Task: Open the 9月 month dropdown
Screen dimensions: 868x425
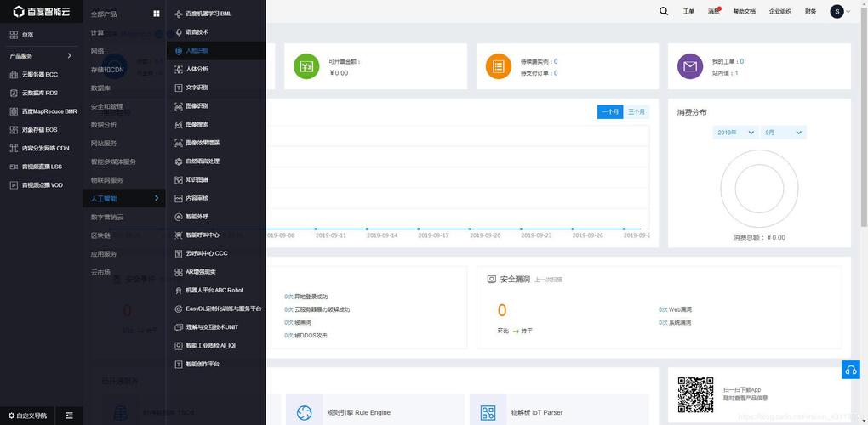Action: coord(783,133)
